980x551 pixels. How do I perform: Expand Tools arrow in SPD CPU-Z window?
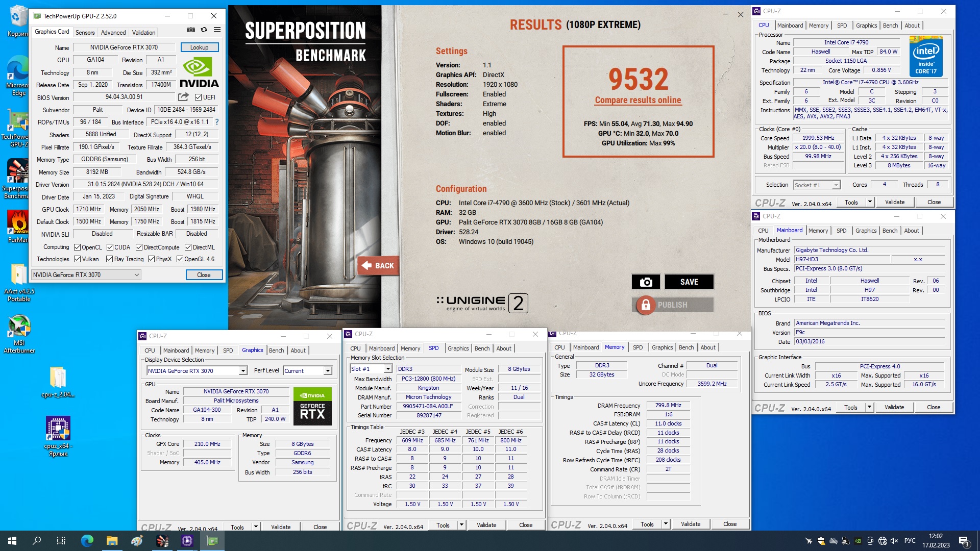pyautogui.click(x=461, y=525)
